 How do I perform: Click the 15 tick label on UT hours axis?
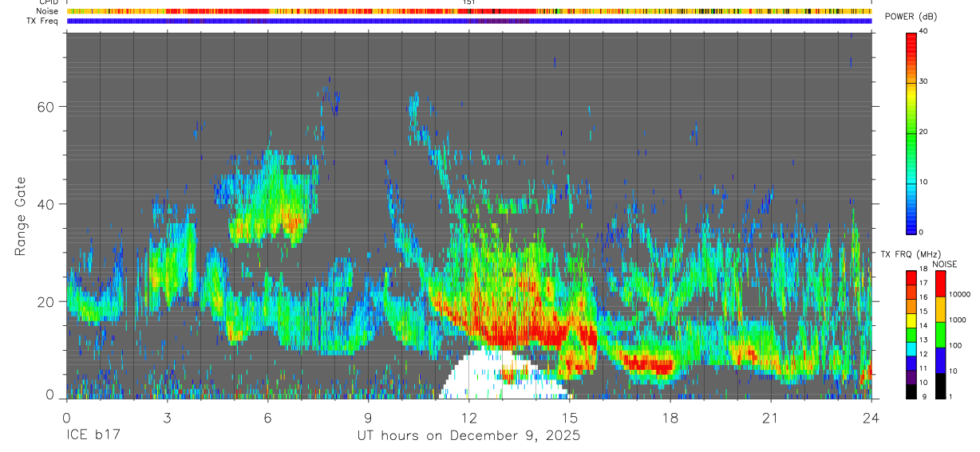[569, 417]
